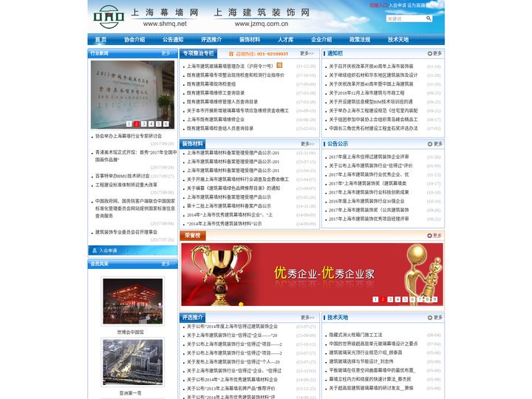Open 建筑玻璃选择与节能设计_刘忠伟 article
Viewport: 532px width, 399px height.
[361, 361]
